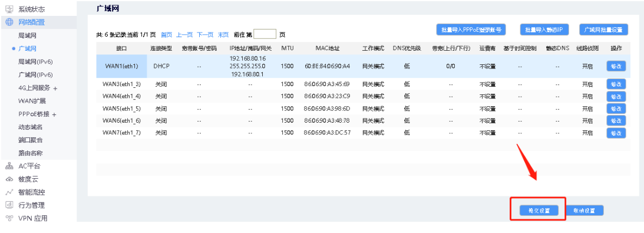The width and height of the screenshot is (644, 233).
Task: Click the MTU column header
Action: point(288,48)
